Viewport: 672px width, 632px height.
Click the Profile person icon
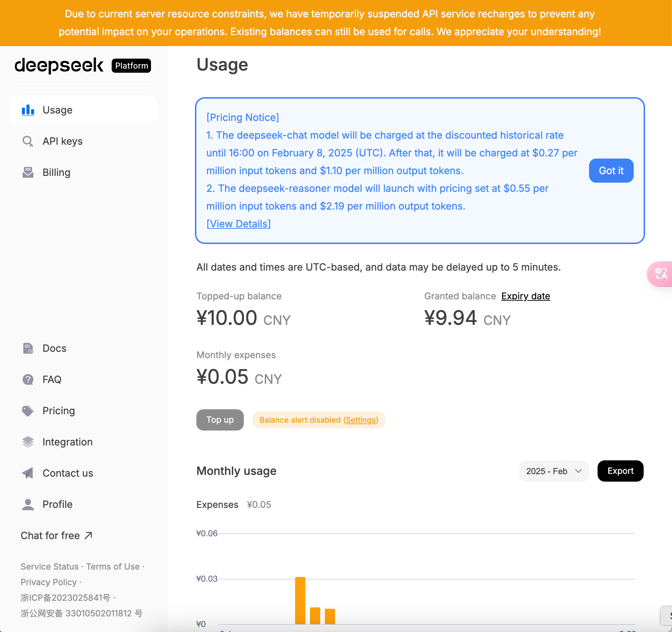click(28, 504)
